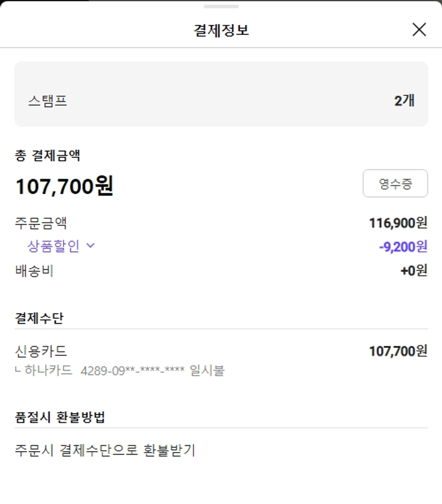Expand the 상품할인 discount details

pos(54,246)
